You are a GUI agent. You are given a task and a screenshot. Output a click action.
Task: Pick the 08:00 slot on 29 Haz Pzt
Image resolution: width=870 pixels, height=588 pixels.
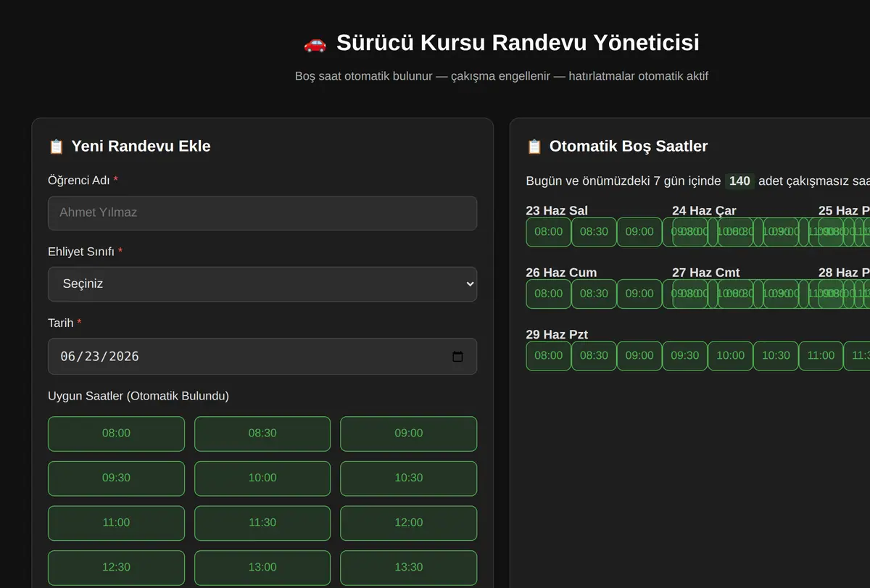coord(548,356)
